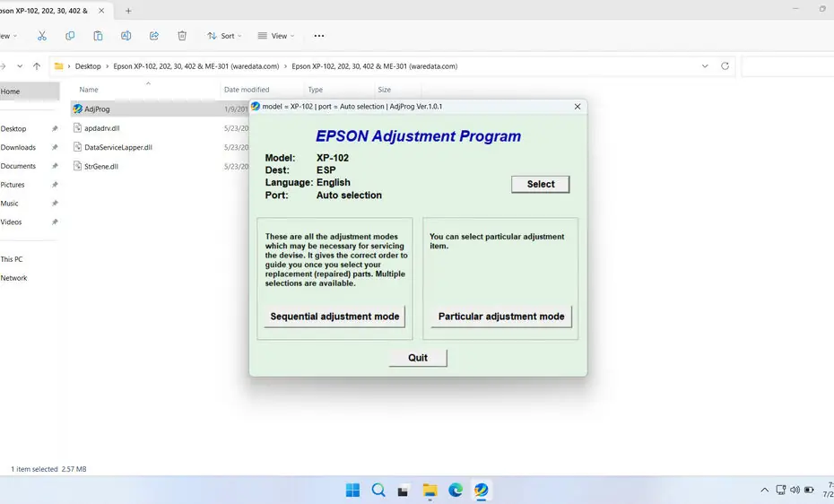834x504 pixels.
Task: Click the Quit button
Action: (418, 358)
